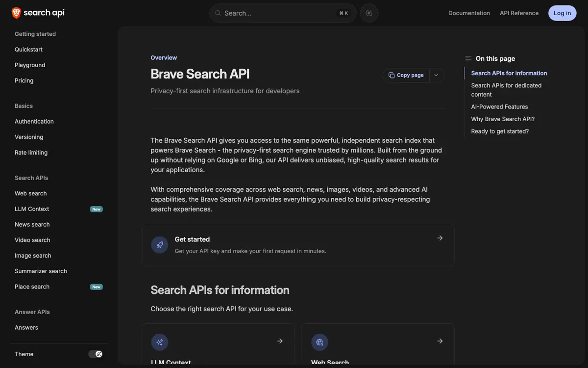The height and width of the screenshot is (368, 588).
Task: Click the globe search icon on Web Search card
Action: pyautogui.click(x=320, y=342)
